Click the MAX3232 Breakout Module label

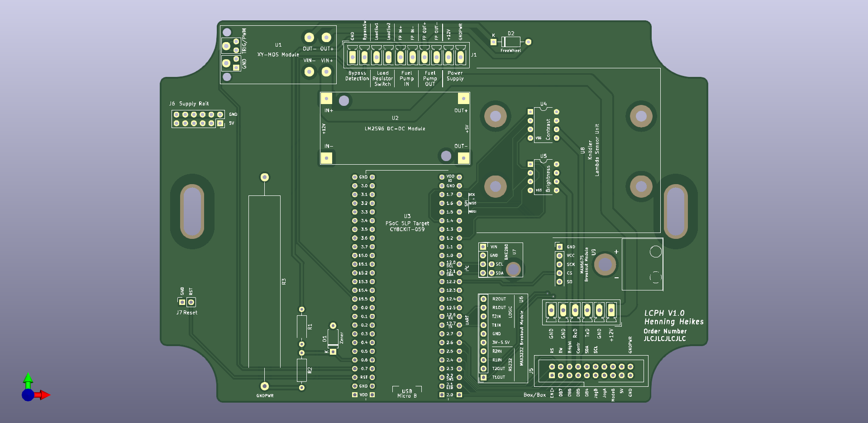(x=521, y=338)
